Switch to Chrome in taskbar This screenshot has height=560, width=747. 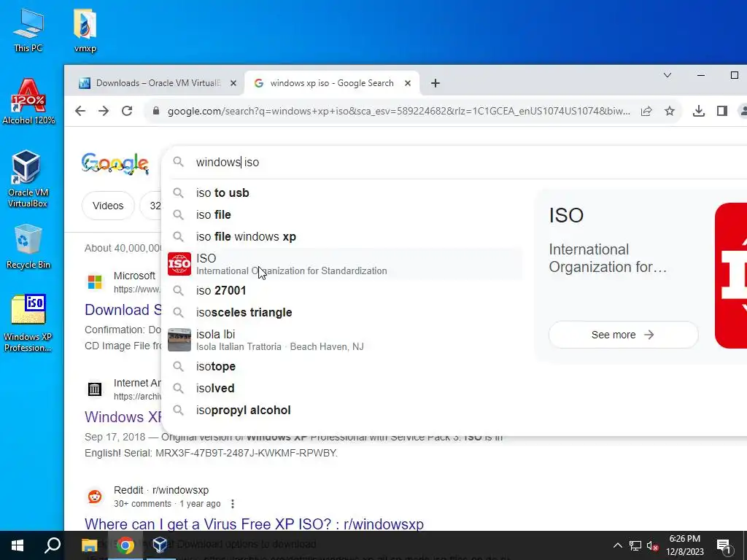coord(125,545)
